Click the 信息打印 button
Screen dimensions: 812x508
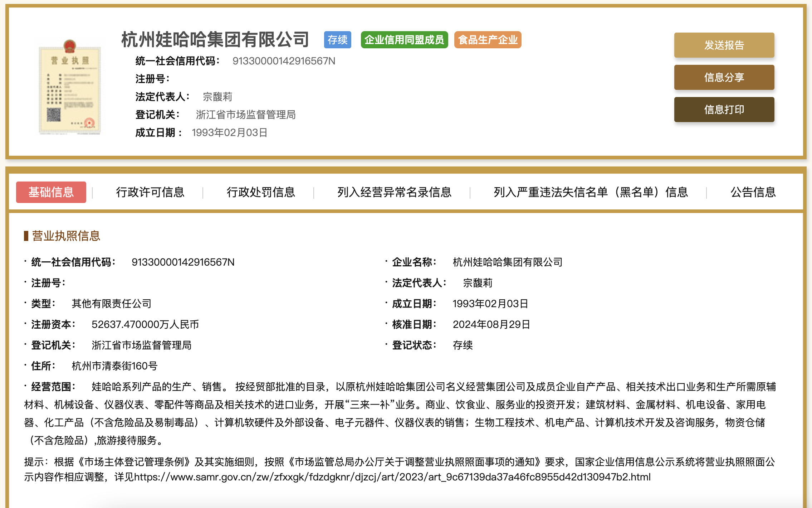[x=724, y=110]
